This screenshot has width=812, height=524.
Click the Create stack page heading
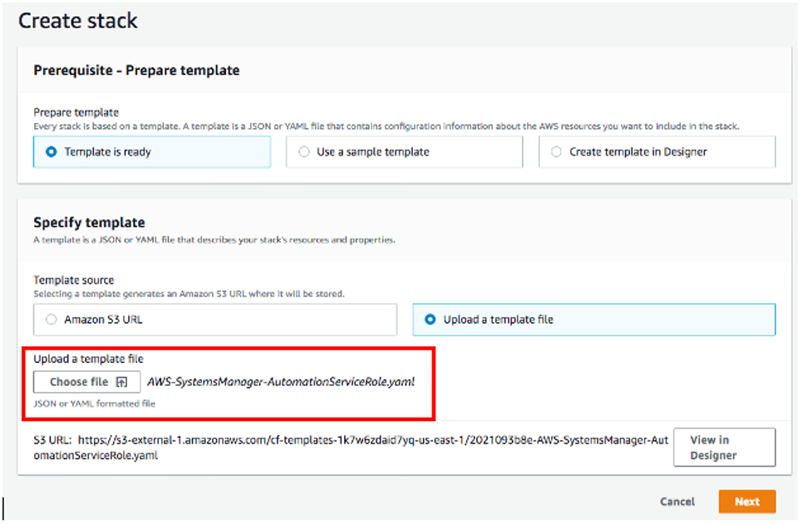point(77,21)
